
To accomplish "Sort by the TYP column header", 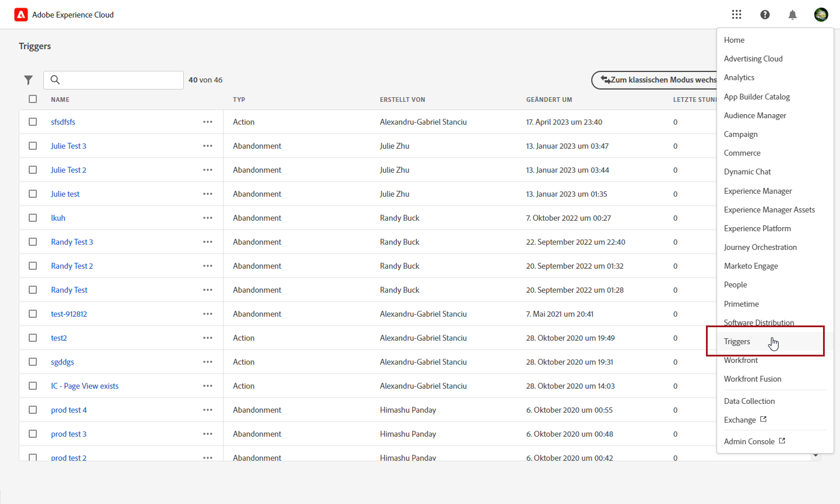I will click(x=239, y=100).
